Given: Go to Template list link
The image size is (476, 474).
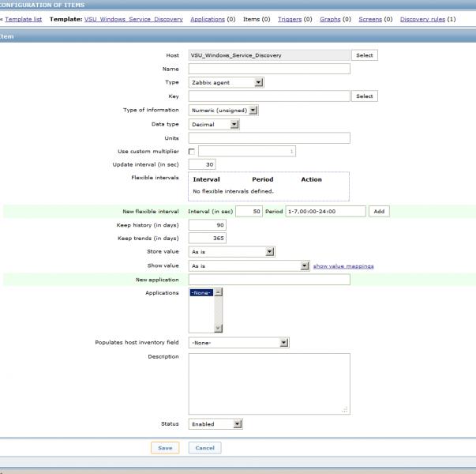Looking at the screenshot, I should pos(23,18).
